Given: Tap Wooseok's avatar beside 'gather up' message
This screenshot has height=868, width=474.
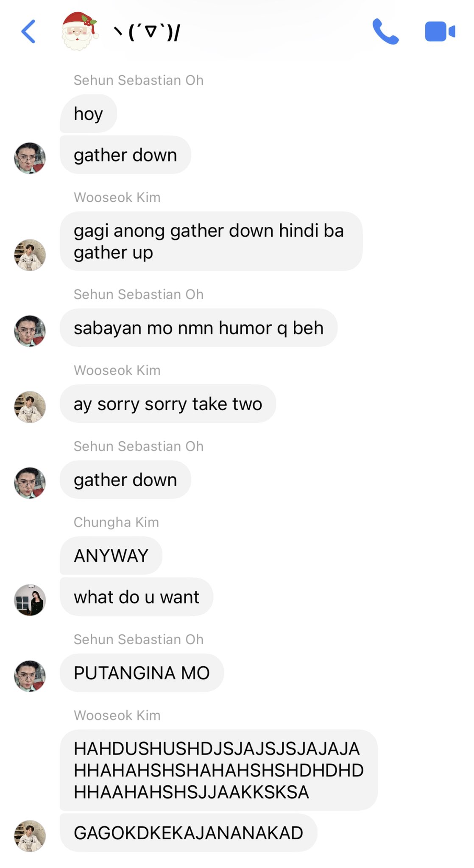Looking at the screenshot, I should coord(30,255).
